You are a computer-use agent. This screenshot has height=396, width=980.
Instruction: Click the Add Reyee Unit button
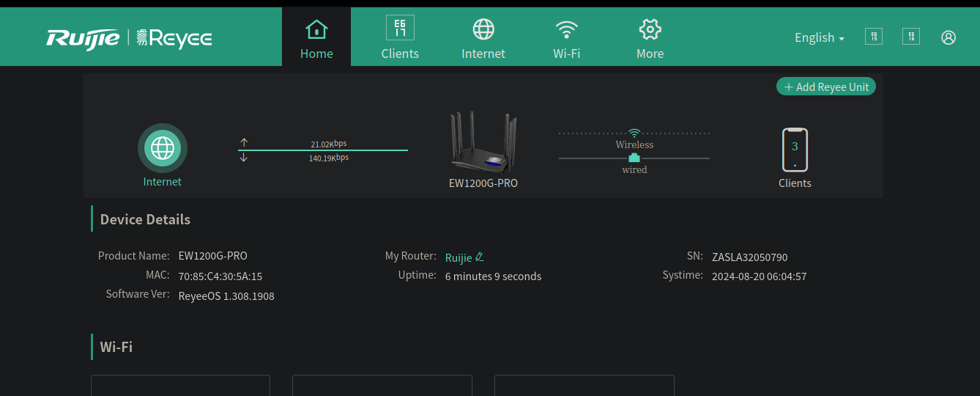[826, 87]
